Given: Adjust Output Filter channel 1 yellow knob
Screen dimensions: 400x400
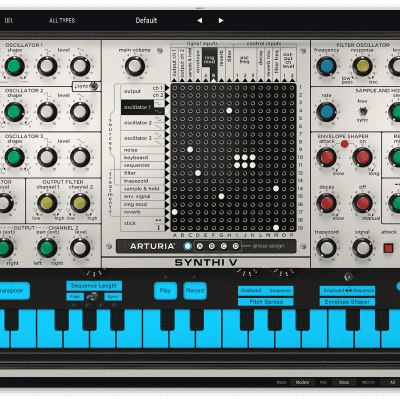Looking at the screenshot, I should point(47,203).
